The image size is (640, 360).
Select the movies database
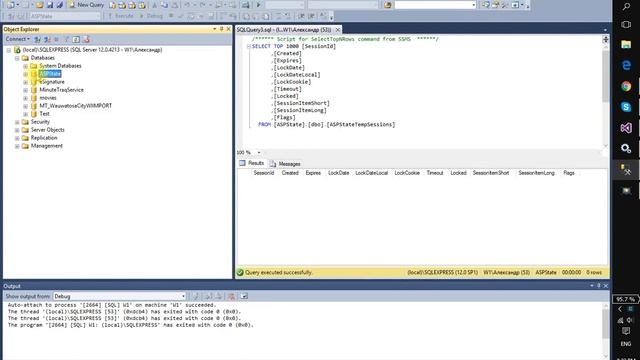click(48, 98)
